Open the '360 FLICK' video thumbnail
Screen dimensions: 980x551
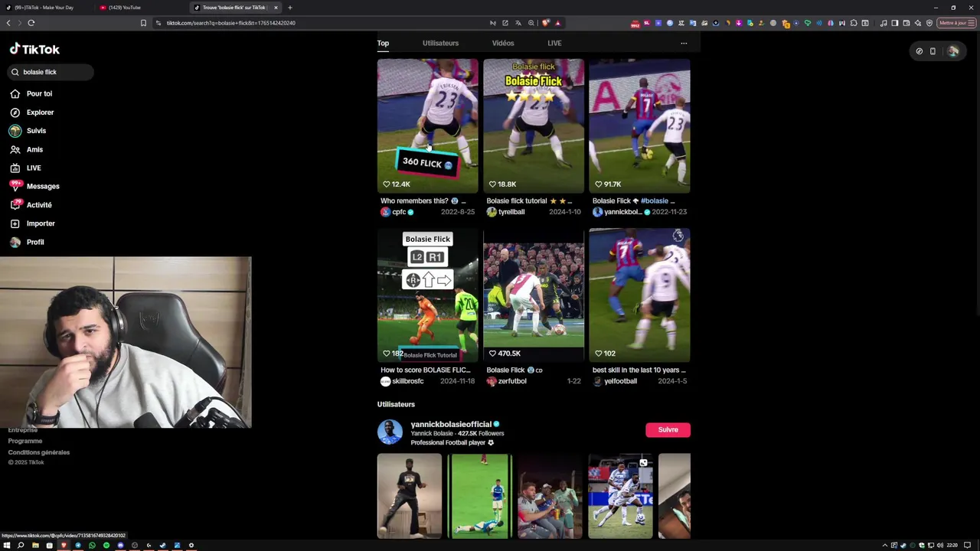tap(427, 126)
